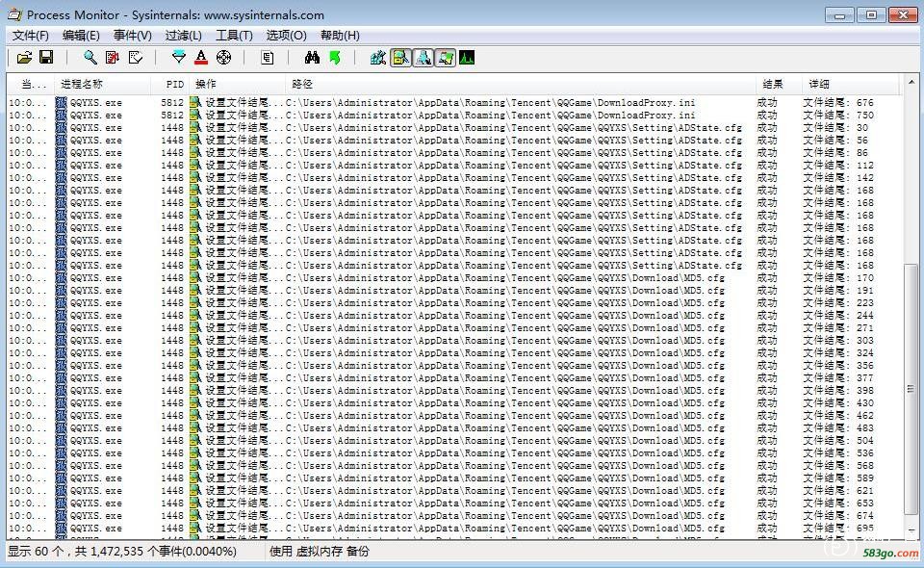Select the 详细 column header

click(852, 85)
